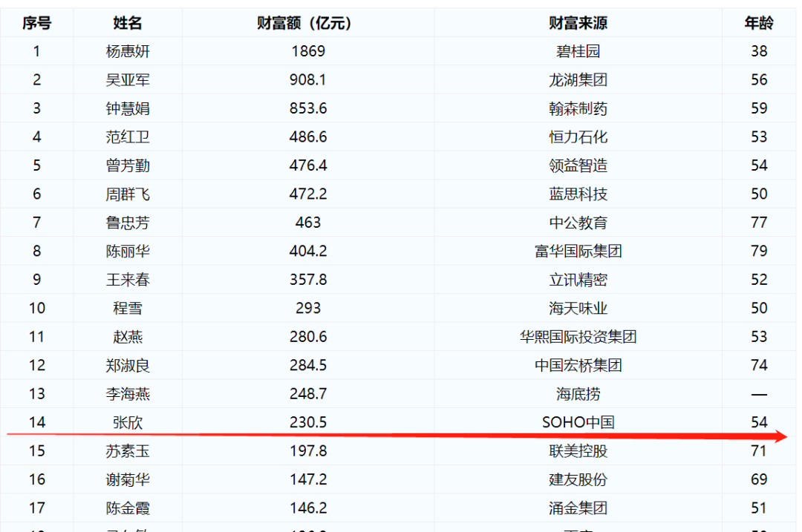802x532 pixels.
Task: Select the name 周群飞
Action: 128,194
